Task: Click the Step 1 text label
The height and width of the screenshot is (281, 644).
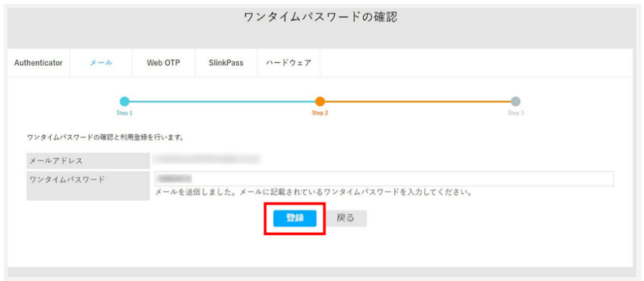Action: (124, 113)
